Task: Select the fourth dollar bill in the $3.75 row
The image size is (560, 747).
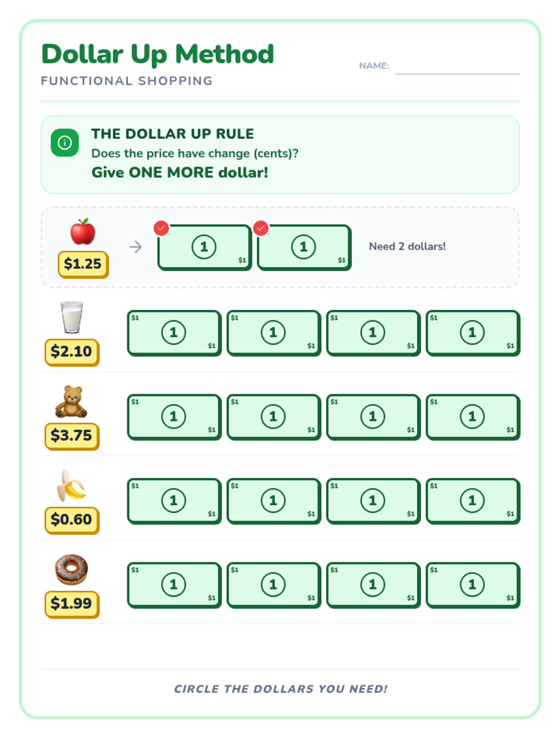Action: pos(473,417)
